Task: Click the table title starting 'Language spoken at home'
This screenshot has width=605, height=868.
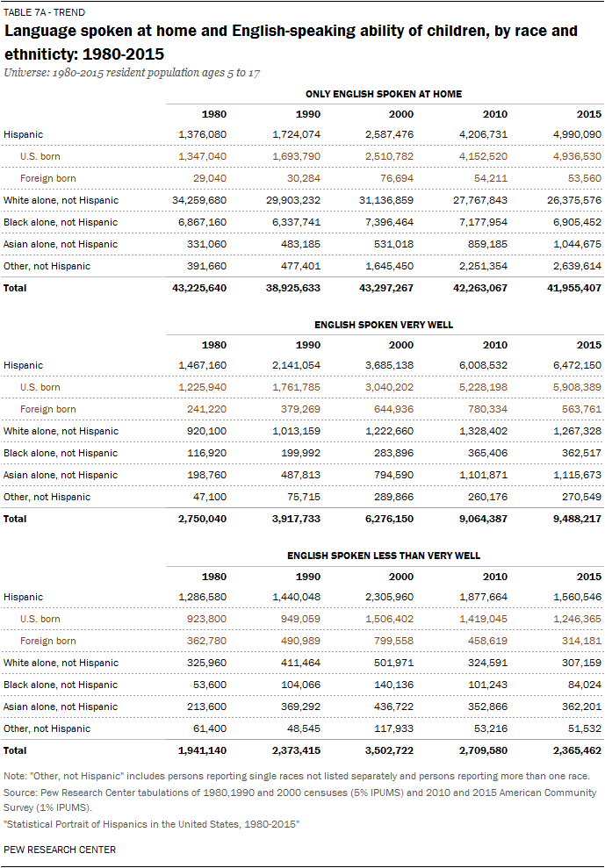Action: 291,42
